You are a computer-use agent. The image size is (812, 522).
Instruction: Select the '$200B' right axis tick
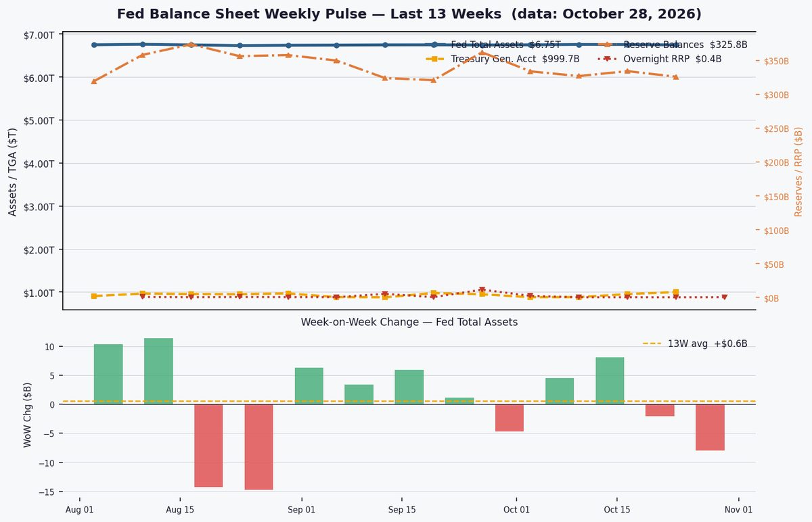(775, 163)
